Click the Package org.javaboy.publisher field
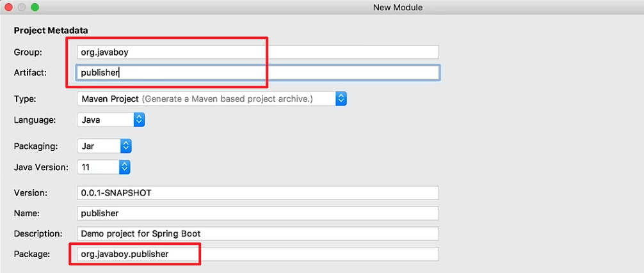644x273 pixels. point(257,254)
